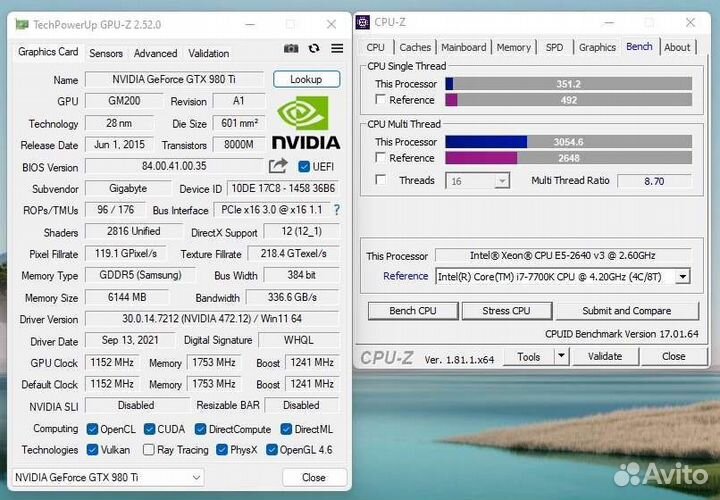Viewport: 720px width, 500px height.
Task: Click the BIOS Version field
Action: [x=174, y=166]
